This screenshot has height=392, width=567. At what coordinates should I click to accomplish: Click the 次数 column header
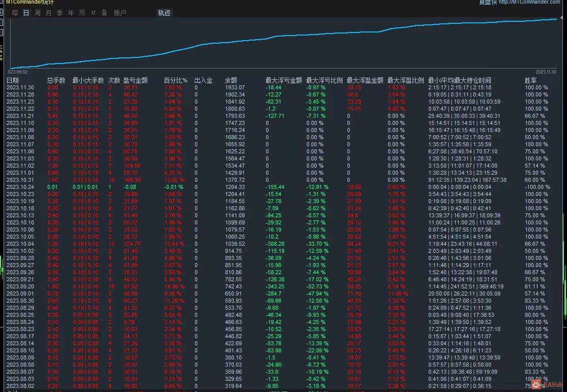(114, 80)
